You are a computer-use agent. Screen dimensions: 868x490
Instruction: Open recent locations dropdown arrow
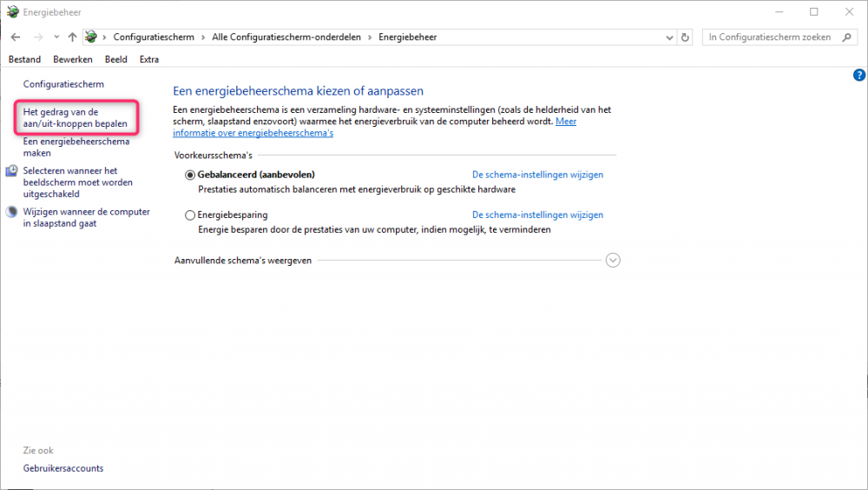(56, 37)
